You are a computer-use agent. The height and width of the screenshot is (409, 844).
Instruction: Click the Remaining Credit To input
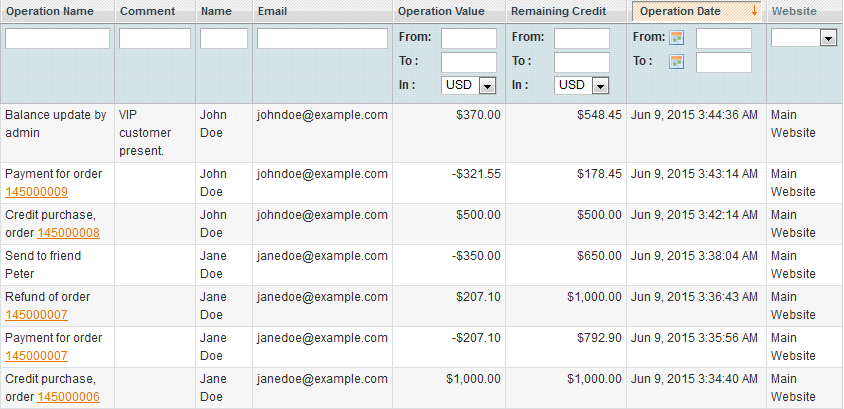pos(582,62)
